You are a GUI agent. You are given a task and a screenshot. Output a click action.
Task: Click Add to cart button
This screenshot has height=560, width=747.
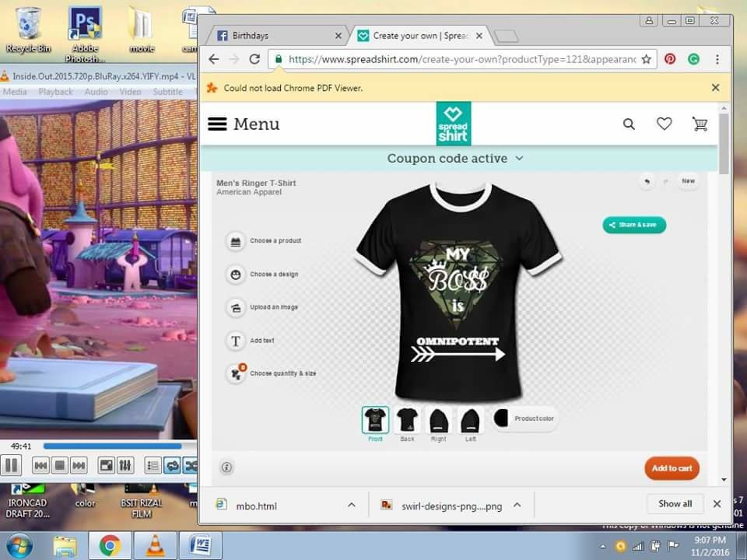pos(672,468)
